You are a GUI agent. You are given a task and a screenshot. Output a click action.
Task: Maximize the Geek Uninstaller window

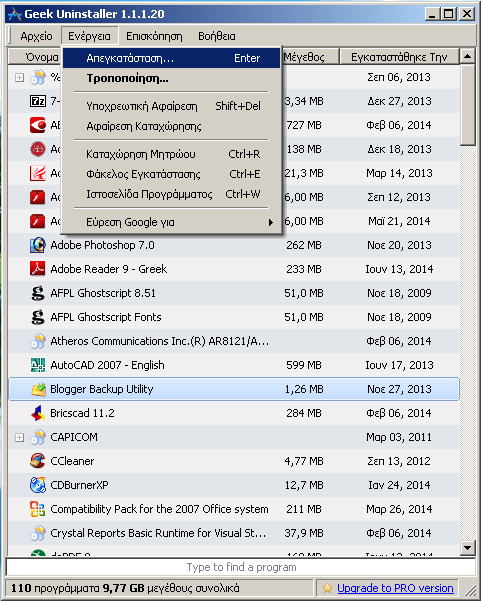[x=448, y=14]
